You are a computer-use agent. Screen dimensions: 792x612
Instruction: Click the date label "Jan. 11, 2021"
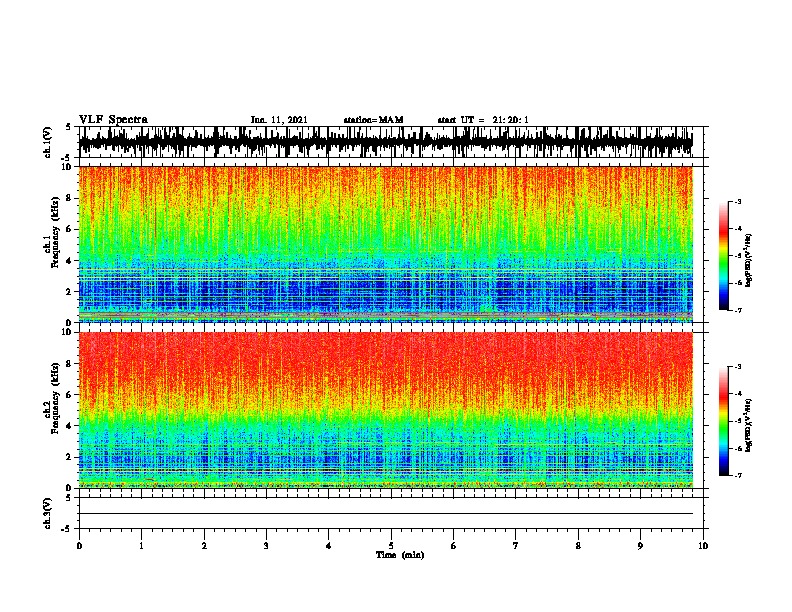pos(279,120)
